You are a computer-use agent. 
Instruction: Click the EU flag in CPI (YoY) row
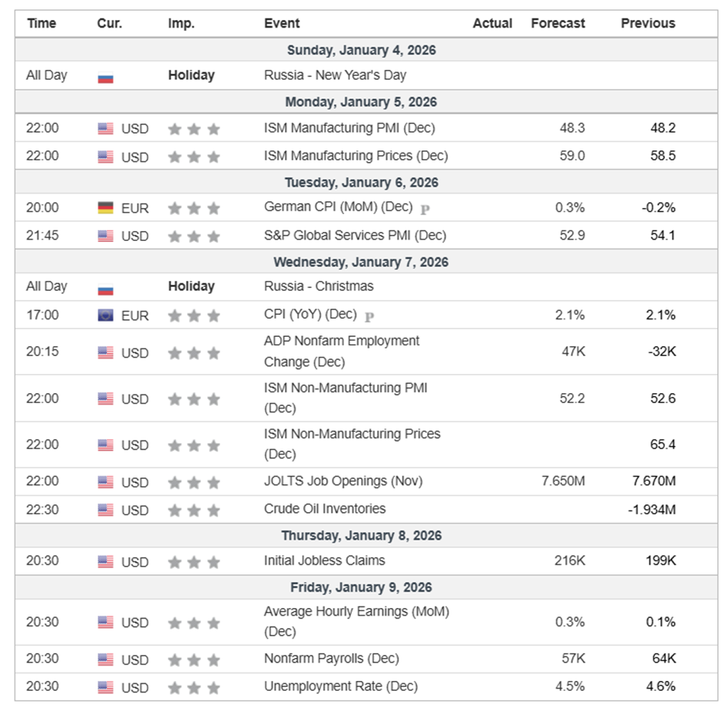[106, 316]
